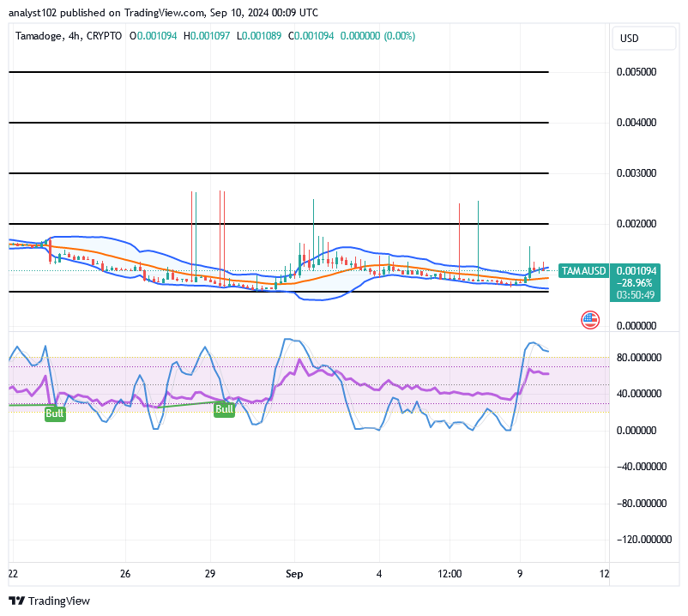Click the close value C0.001094
Screen dimensions: 688x616
click(311, 36)
